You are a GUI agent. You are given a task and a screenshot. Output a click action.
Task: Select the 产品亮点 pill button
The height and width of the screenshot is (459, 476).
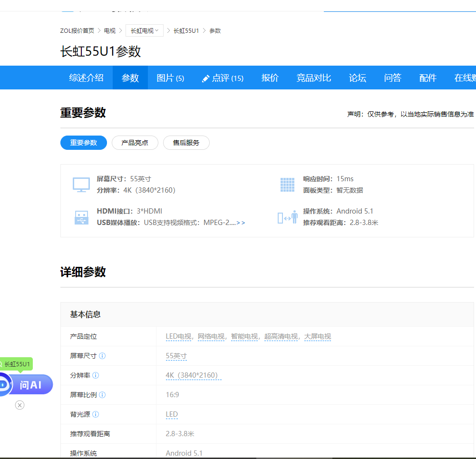pos(135,143)
